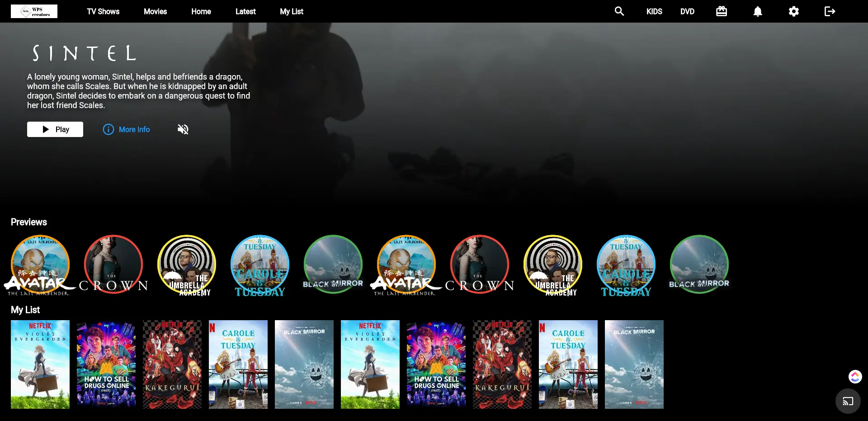
Task: Click the More Info link
Action: [x=127, y=129]
